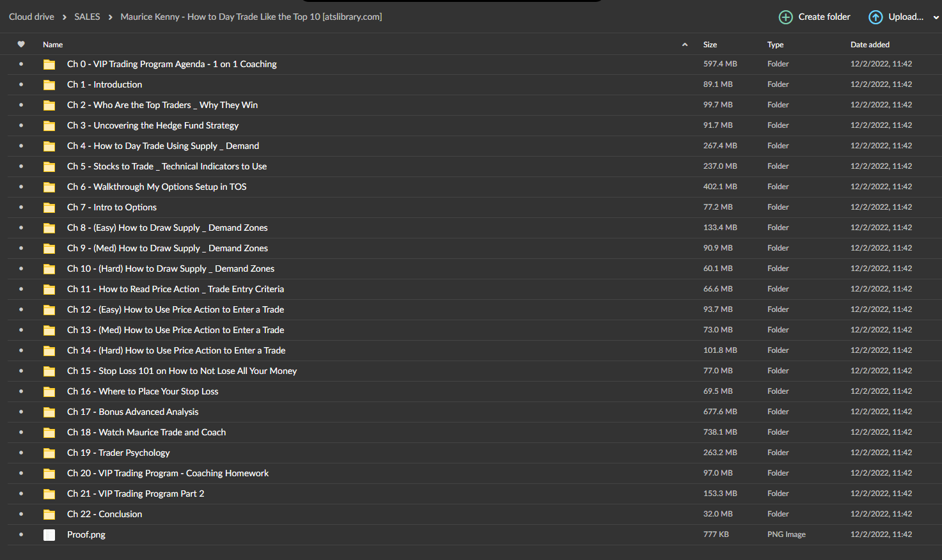
Task: Click the folder icon for Ch 1 - Introduction
Action: point(49,85)
